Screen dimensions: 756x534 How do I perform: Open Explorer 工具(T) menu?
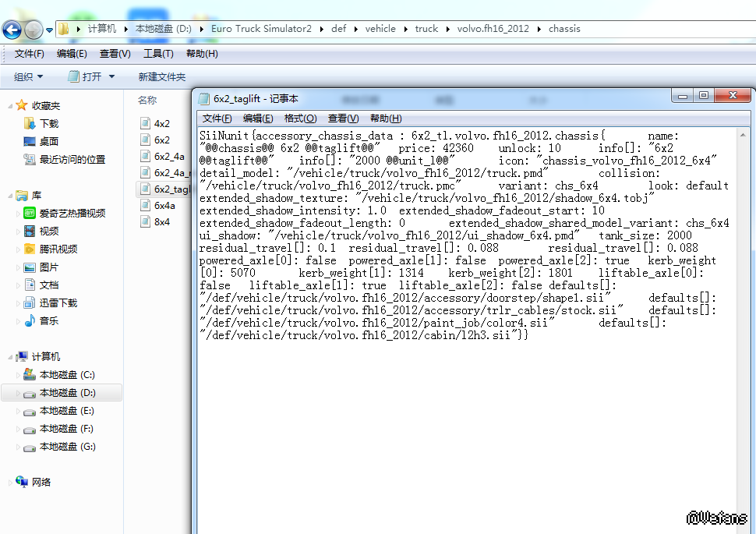(158, 54)
